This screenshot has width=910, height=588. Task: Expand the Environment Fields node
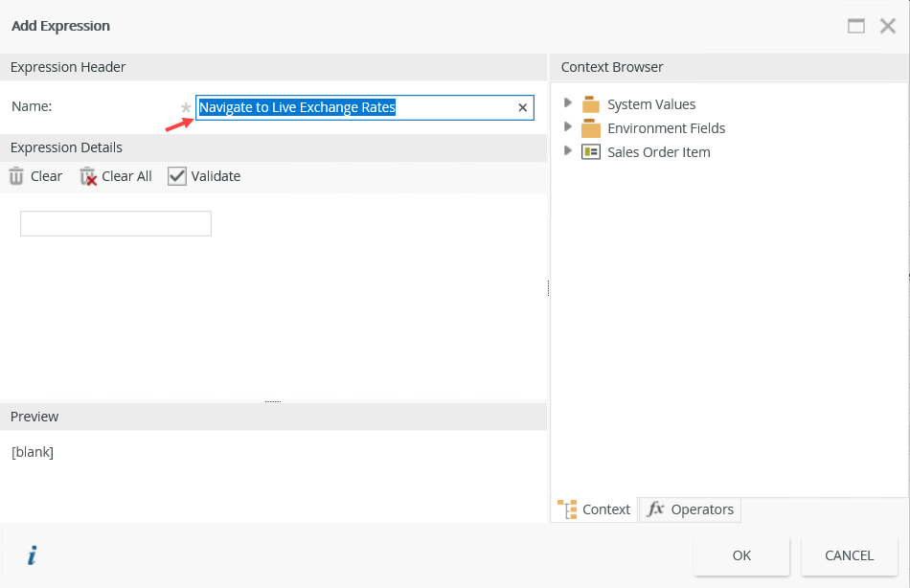point(569,127)
